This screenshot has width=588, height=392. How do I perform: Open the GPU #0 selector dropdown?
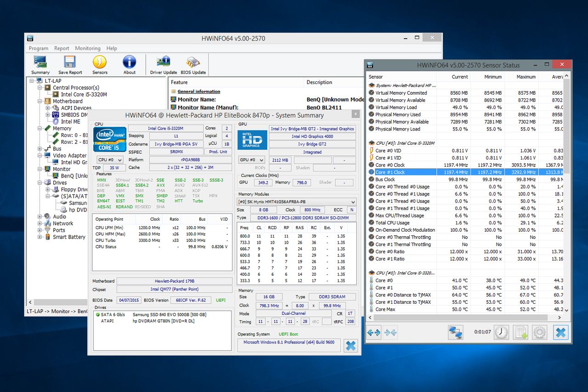tap(251, 160)
